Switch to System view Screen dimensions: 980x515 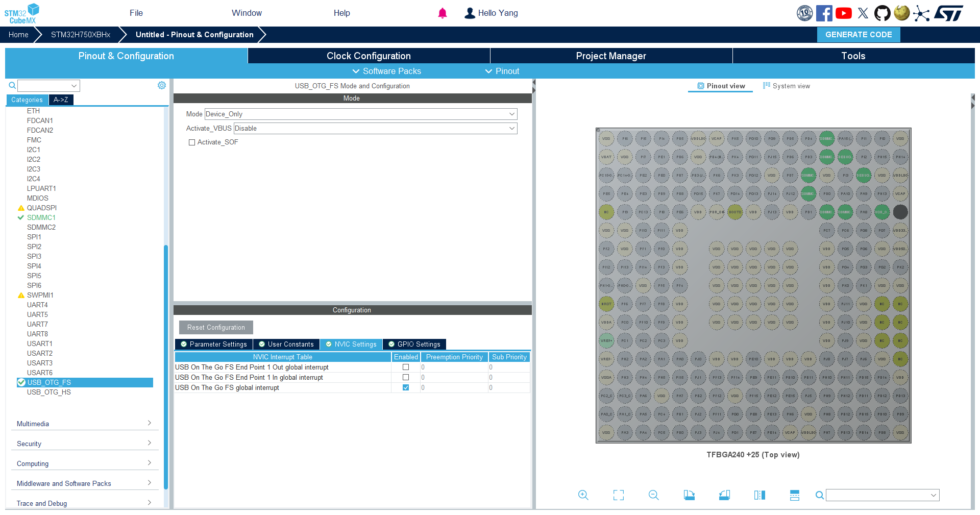pyautogui.click(x=787, y=86)
